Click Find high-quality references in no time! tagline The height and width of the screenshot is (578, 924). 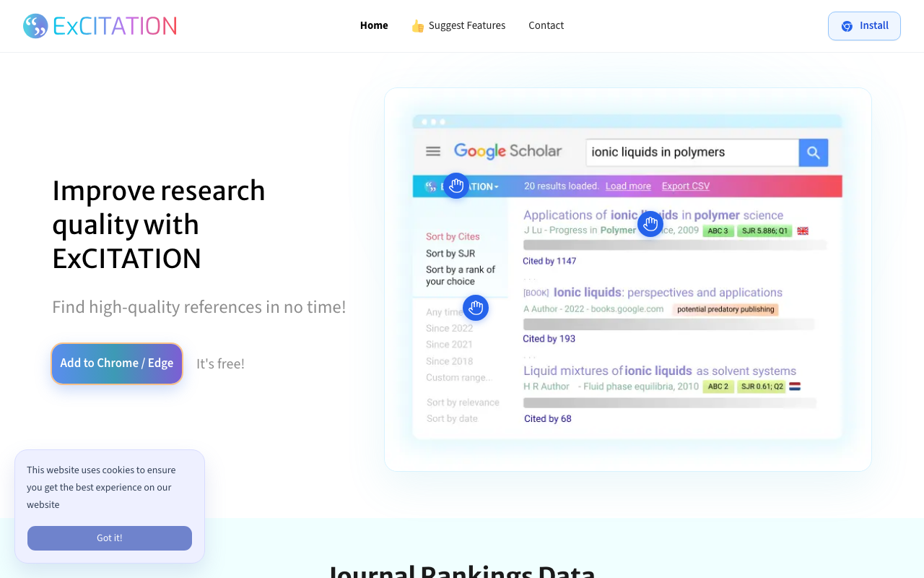click(x=199, y=307)
